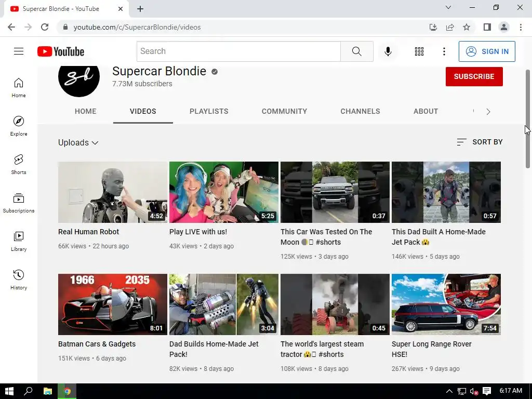
Task: Show hidden system tray icons
Action: (x=449, y=391)
